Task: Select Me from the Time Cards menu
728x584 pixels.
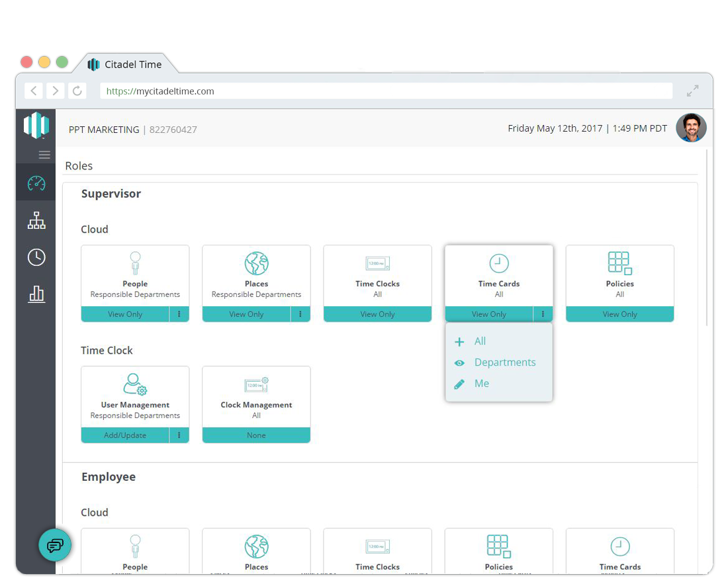Action: tap(482, 384)
